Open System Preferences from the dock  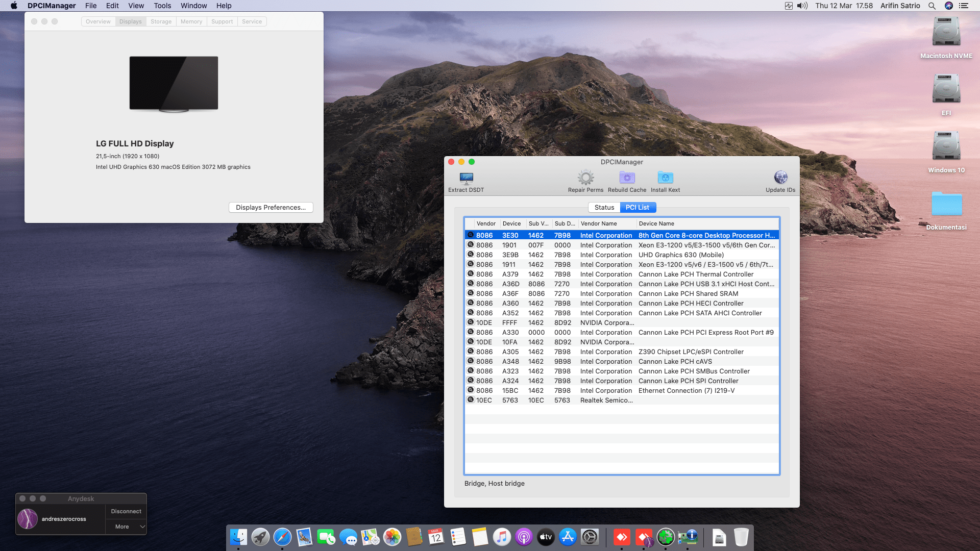click(590, 537)
